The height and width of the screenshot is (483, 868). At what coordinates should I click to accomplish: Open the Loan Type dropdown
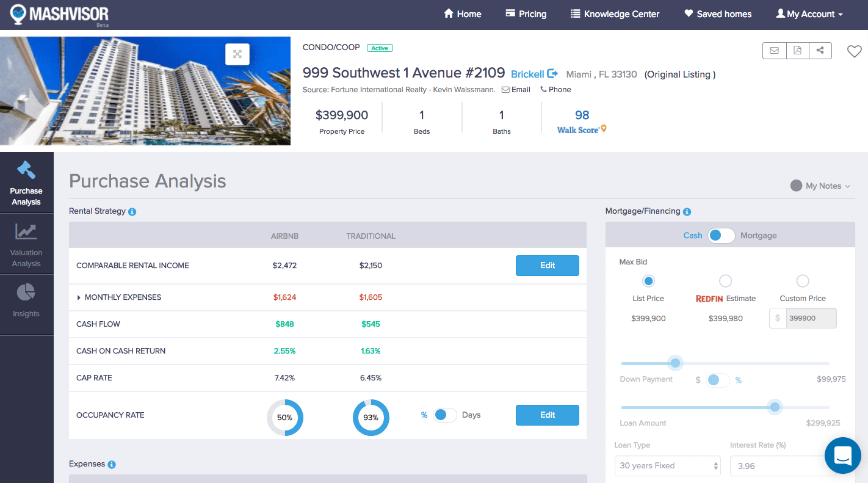pos(667,466)
